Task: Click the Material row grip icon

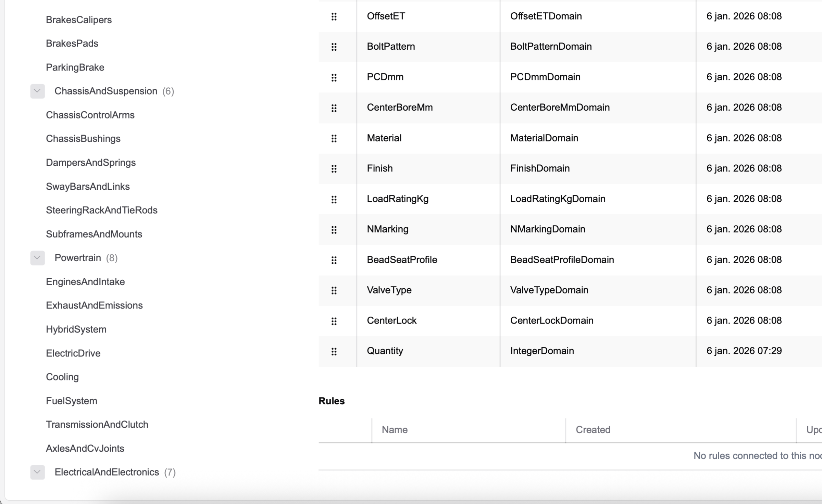Action: 334,138
